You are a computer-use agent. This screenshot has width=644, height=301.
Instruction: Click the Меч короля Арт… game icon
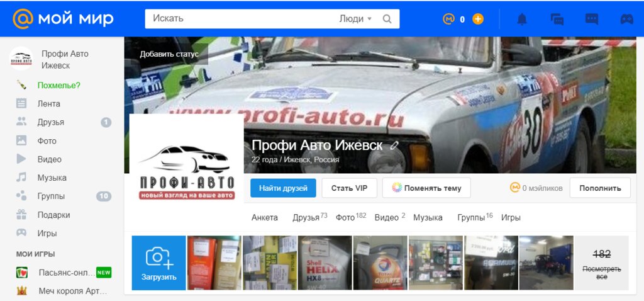click(22, 291)
